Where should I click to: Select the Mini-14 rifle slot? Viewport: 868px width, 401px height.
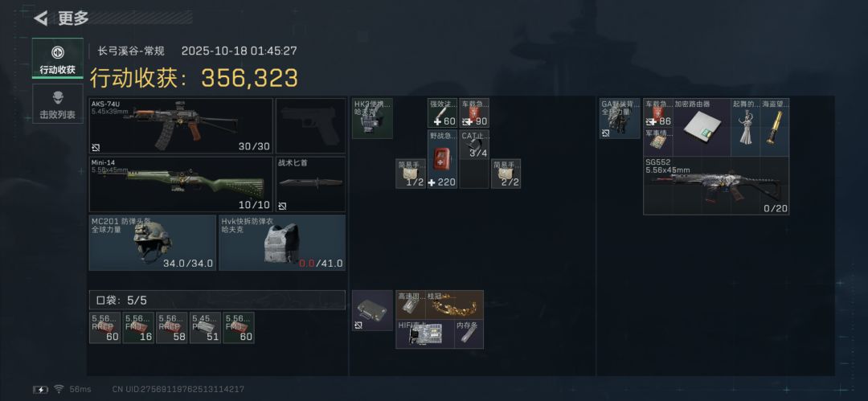click(x=181, y=185)
